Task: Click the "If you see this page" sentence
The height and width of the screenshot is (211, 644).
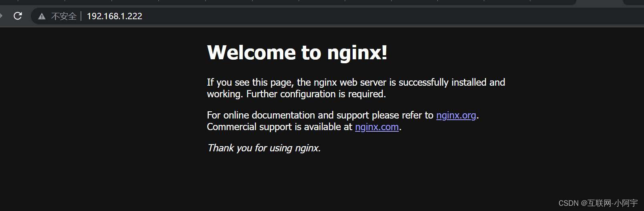Action: [x=250, y=82]
